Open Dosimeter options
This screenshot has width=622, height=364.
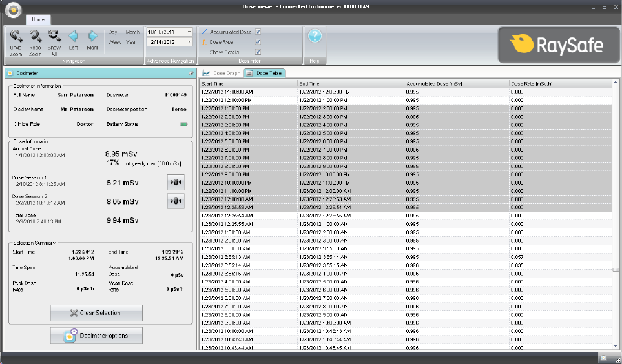[96, 336]
